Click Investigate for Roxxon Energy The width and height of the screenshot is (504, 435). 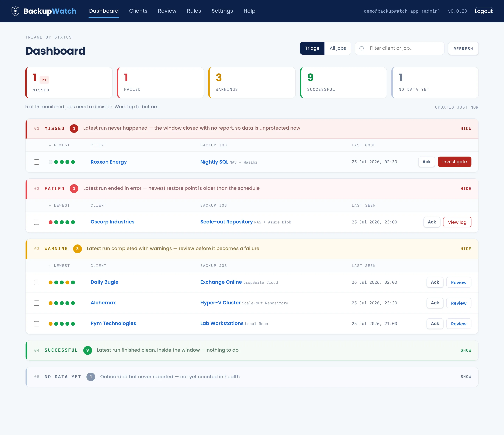click(454, 162)
